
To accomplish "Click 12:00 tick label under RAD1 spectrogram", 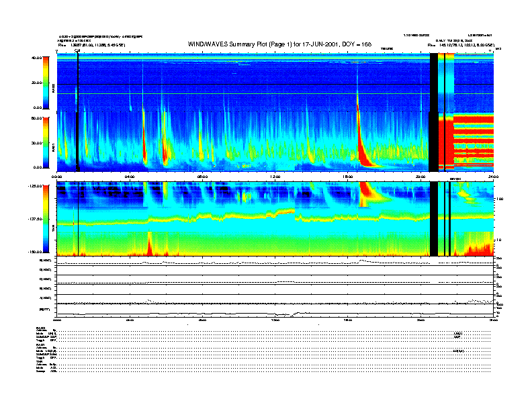I will pyautogui.click(x=275, y=177).
